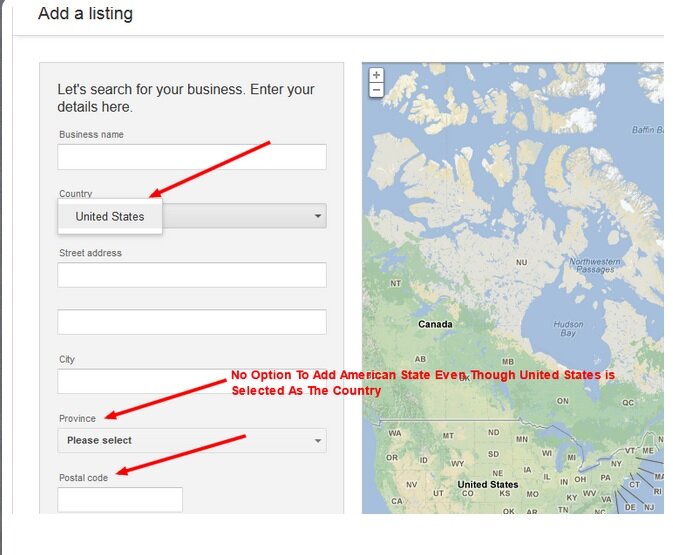Click the NE state label on map
The height and width of the screenshot is (555, 673).
pyautogui.click(x=498, y=473)
